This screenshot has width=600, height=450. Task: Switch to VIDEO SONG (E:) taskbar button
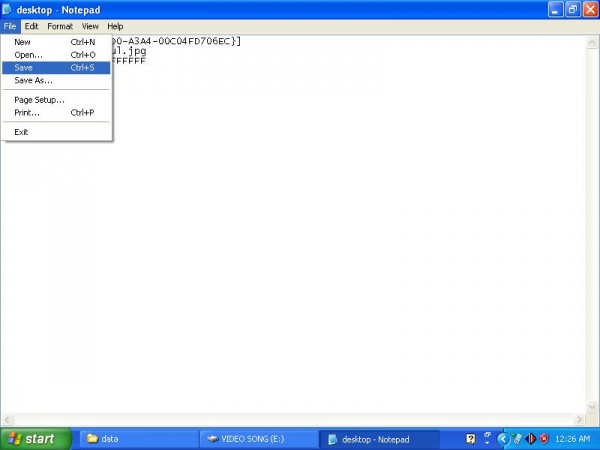click(x=259, y=439)
